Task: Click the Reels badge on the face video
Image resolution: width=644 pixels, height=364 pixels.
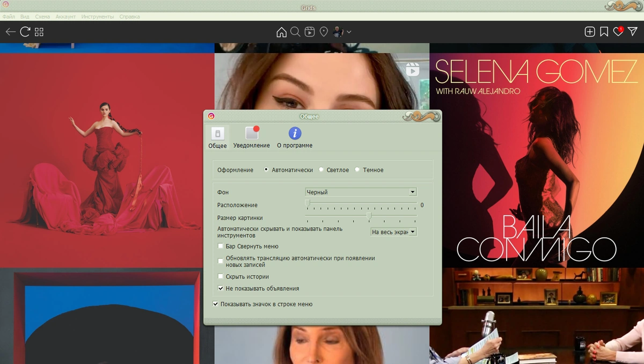Action: pos(412,69)
